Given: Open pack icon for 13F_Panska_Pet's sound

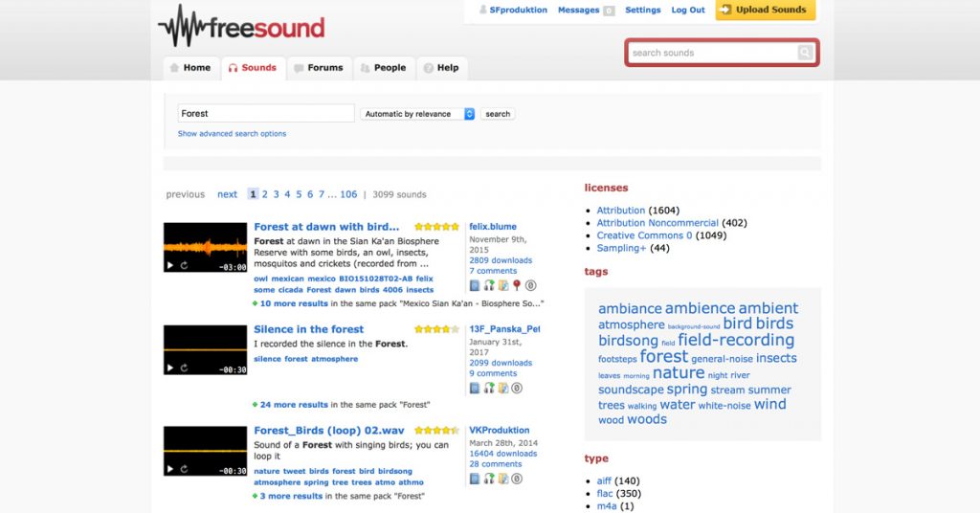Looking at the screenshot, I should click(x=475, y=388).
